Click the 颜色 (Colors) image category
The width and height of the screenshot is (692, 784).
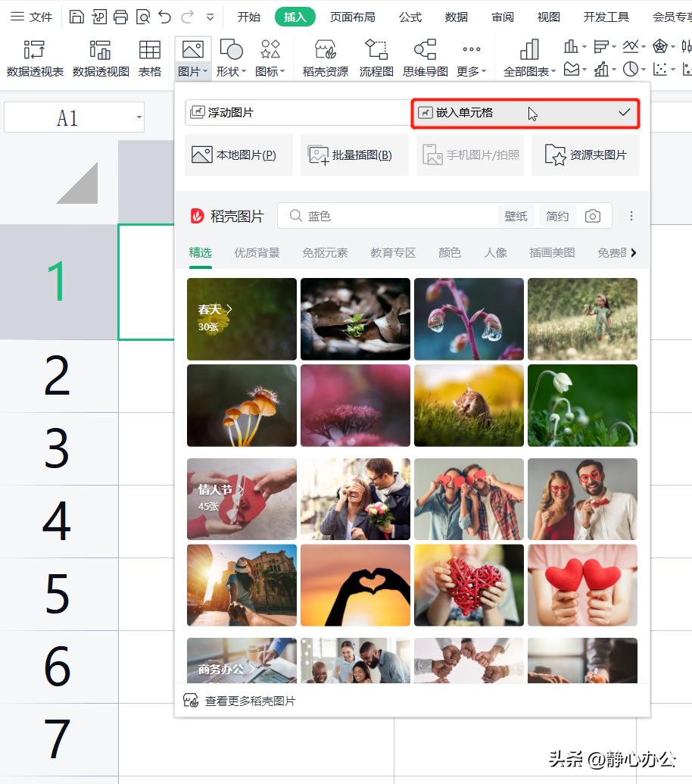[x=450, y=252]
